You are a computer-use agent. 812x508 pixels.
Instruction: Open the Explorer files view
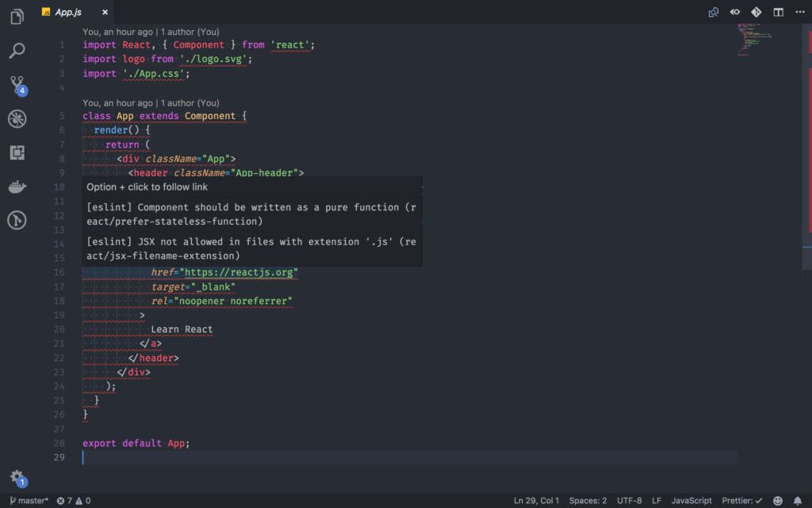(x=17, y=17)
